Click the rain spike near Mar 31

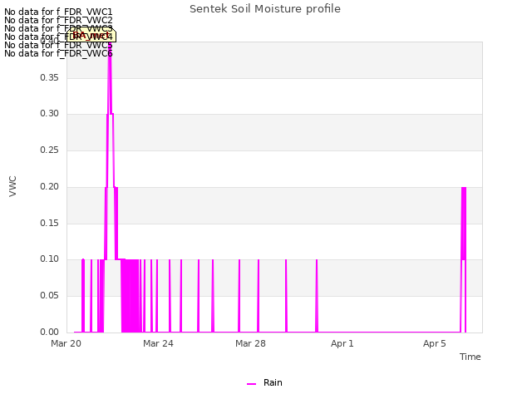317,295
